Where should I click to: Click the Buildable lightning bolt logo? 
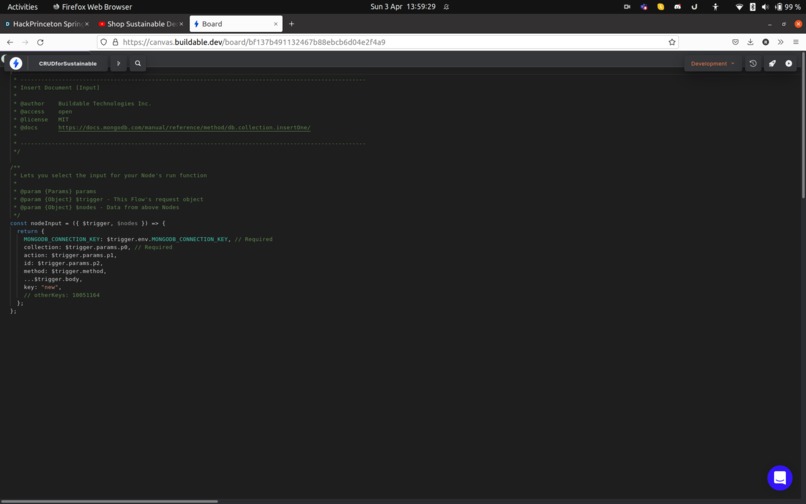16,63
